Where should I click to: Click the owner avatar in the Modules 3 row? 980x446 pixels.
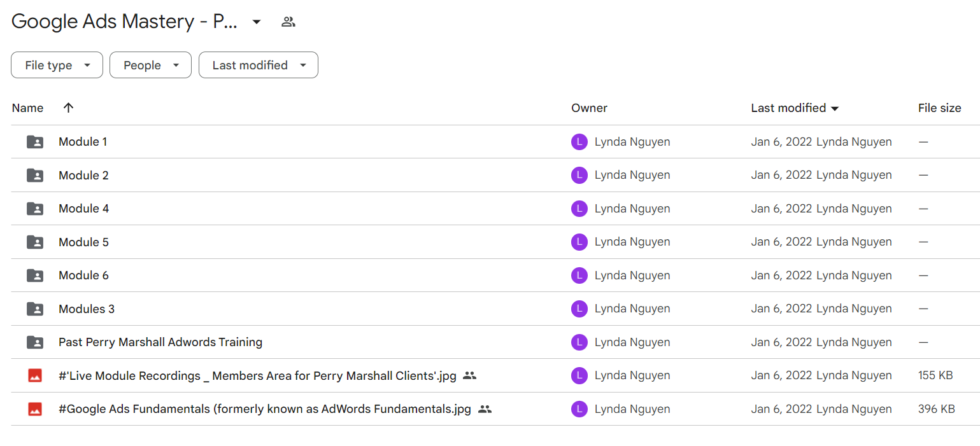pyautogui.click(x=579, y=309)
